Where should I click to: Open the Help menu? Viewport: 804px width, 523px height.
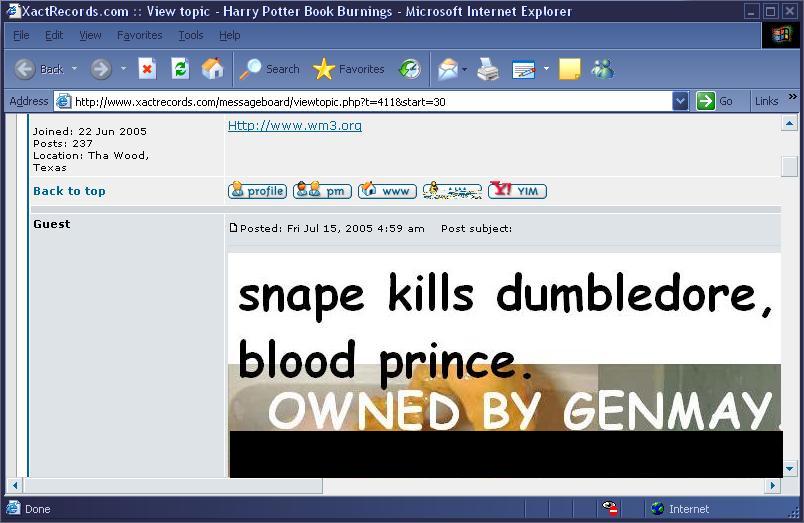(x=229, y=35)
